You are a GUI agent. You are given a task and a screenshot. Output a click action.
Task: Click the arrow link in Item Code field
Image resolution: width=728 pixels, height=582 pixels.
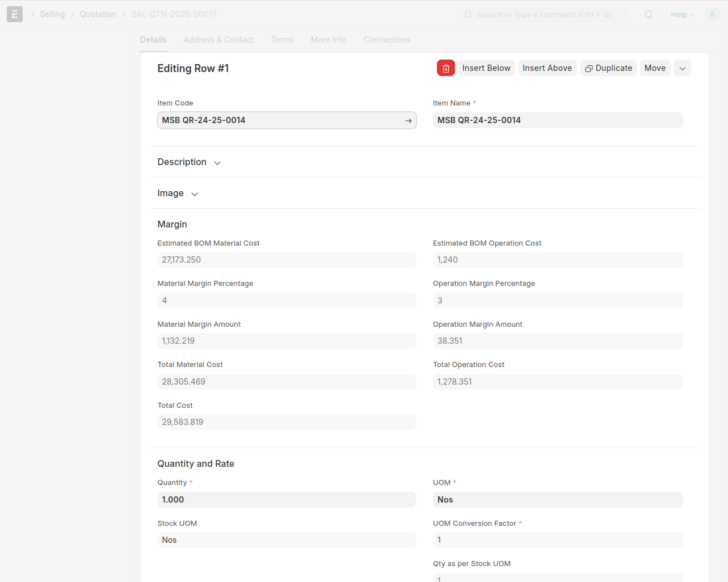pos(409,121)
